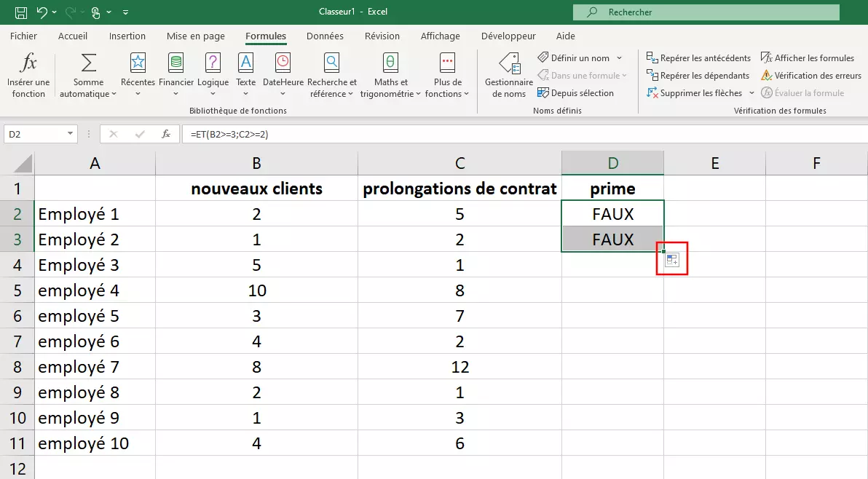Viewport: 868px width, 479px height.
Task: Click the 'prime' header cell
Action: click(612, 189)
